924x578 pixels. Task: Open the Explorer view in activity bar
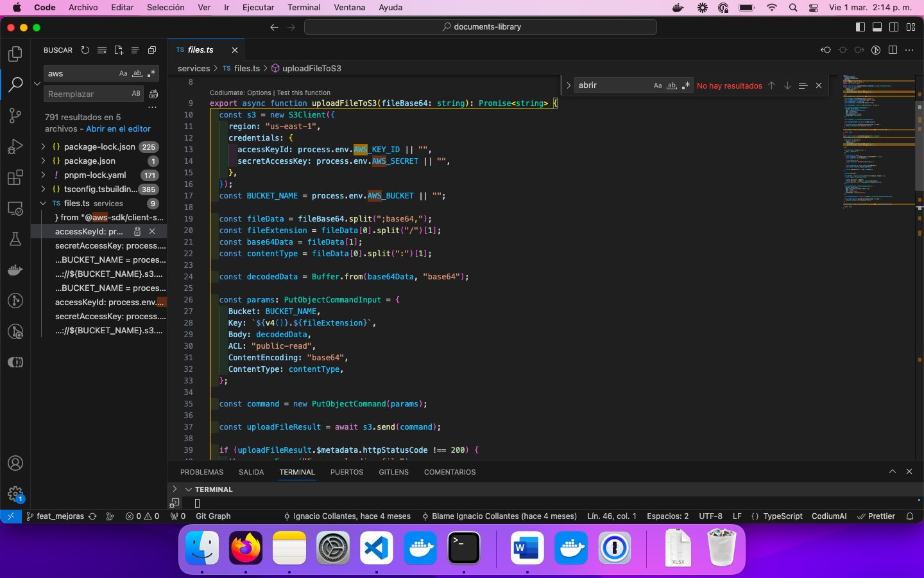coord(15,54)
